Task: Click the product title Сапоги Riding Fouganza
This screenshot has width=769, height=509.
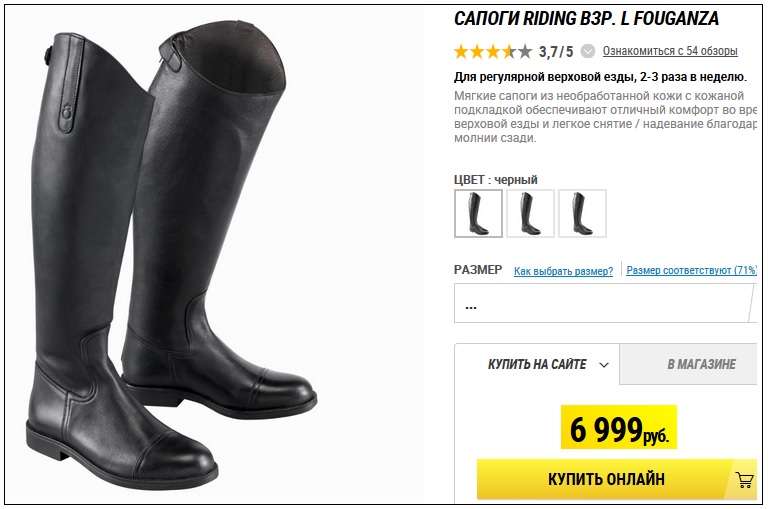Action: click(x=587, y=19)
